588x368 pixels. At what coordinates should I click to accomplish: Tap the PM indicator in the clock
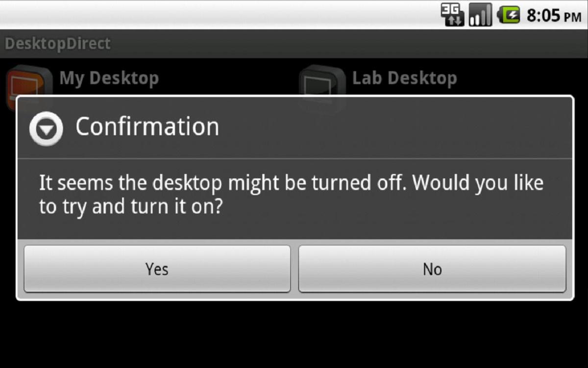tap(572, 17)
